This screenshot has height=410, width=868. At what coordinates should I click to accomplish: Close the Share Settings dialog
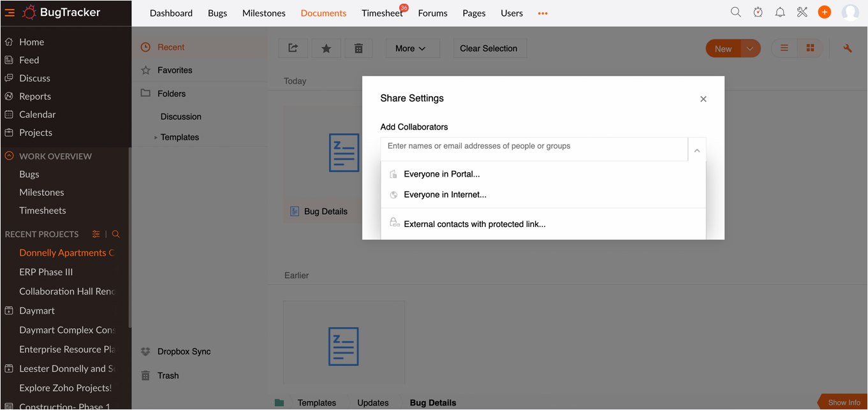click(703, 99)
